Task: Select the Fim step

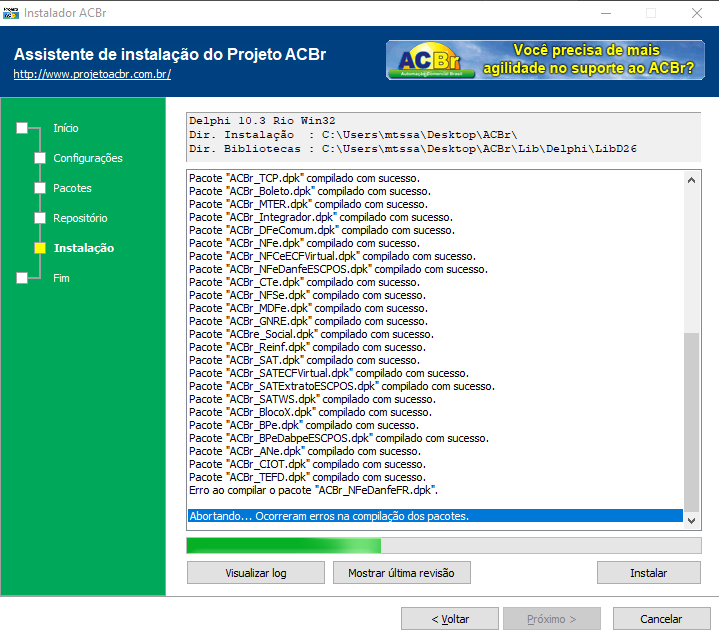Action: (61, 278)
